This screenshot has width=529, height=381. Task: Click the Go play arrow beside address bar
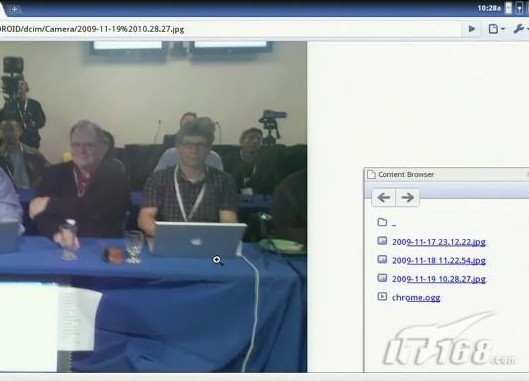(x=472, y=29)
